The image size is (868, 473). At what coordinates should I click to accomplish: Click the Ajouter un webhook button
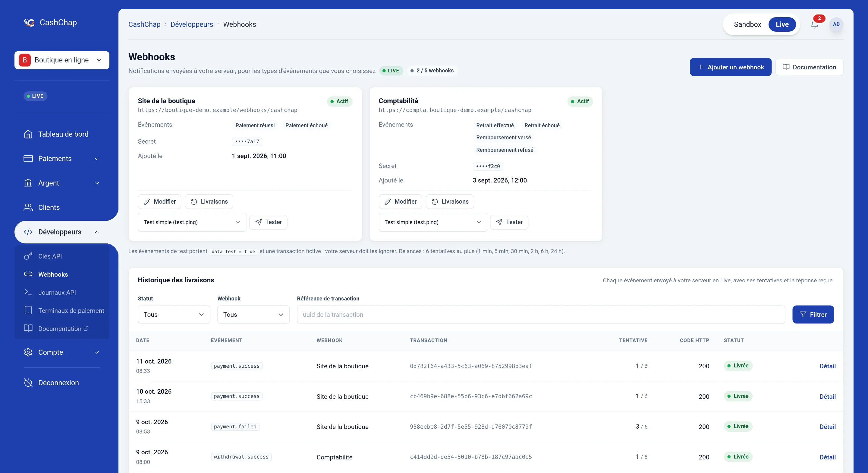tap(731, 67)
